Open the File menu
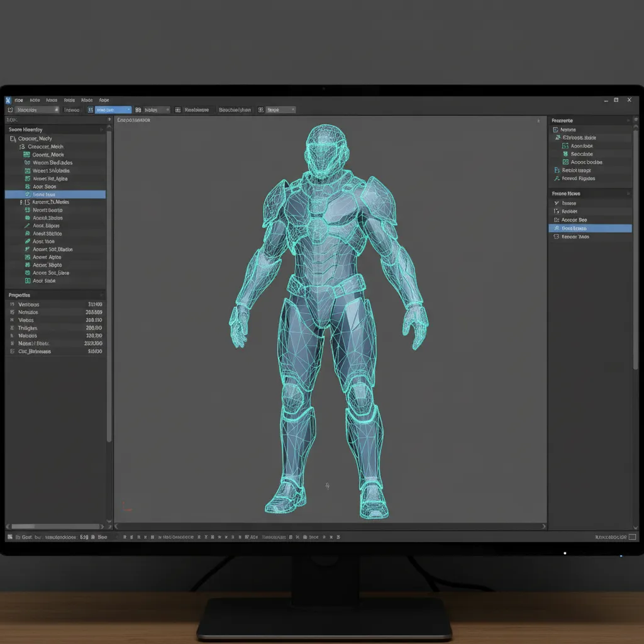 19,100
